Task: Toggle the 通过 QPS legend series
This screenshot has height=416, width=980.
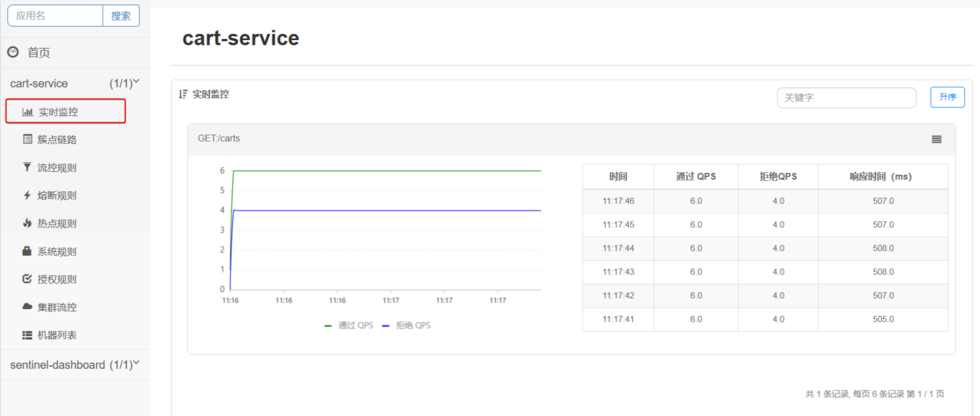Action: pos(349,325)
